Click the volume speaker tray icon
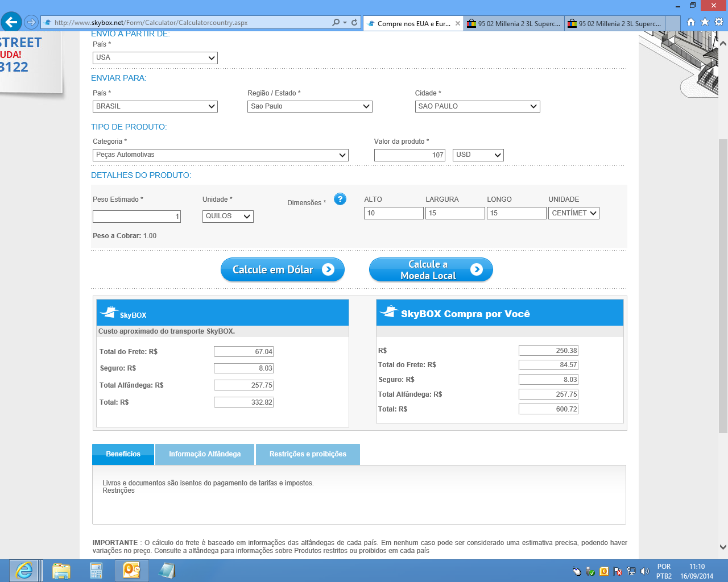 [644, 571]
